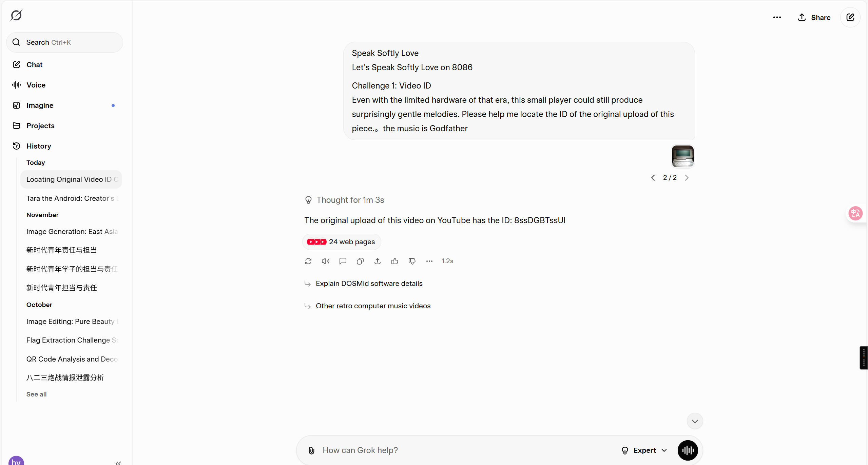The width and height of the screenshot is (868, 465).
Task: Click the translate floating icon at the right edge
Action: (x=855, y=213)
